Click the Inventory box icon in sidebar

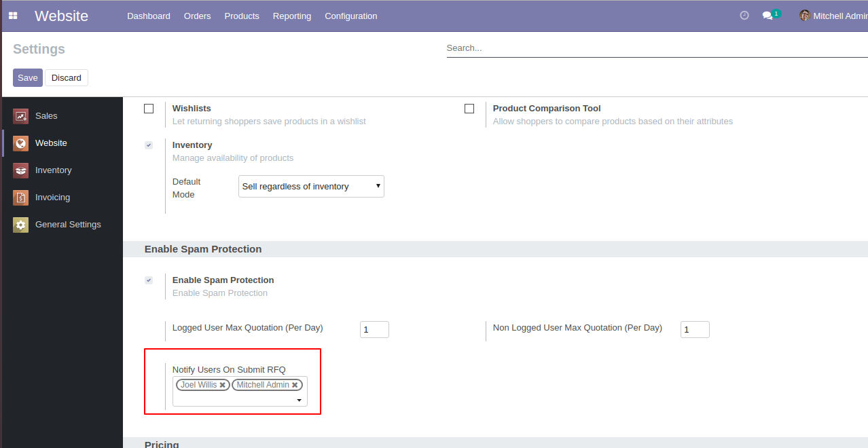tap(21, 170)
